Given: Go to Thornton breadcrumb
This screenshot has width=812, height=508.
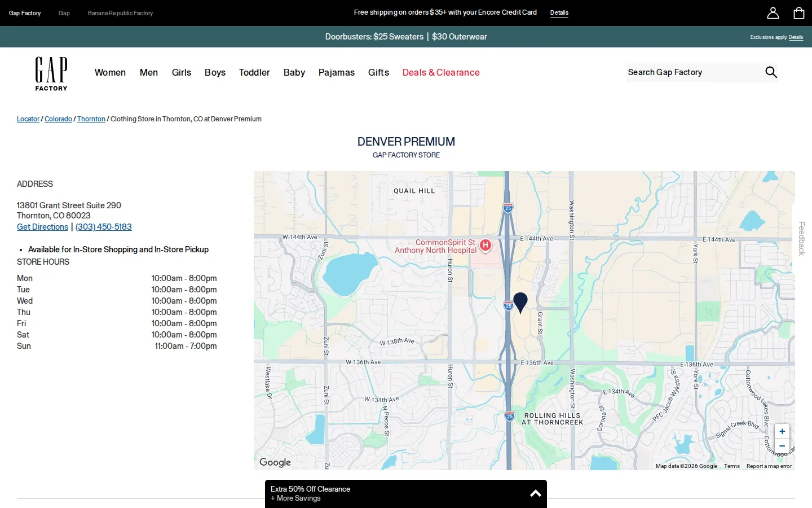Looking at the screenshot, I should [91, 119].
